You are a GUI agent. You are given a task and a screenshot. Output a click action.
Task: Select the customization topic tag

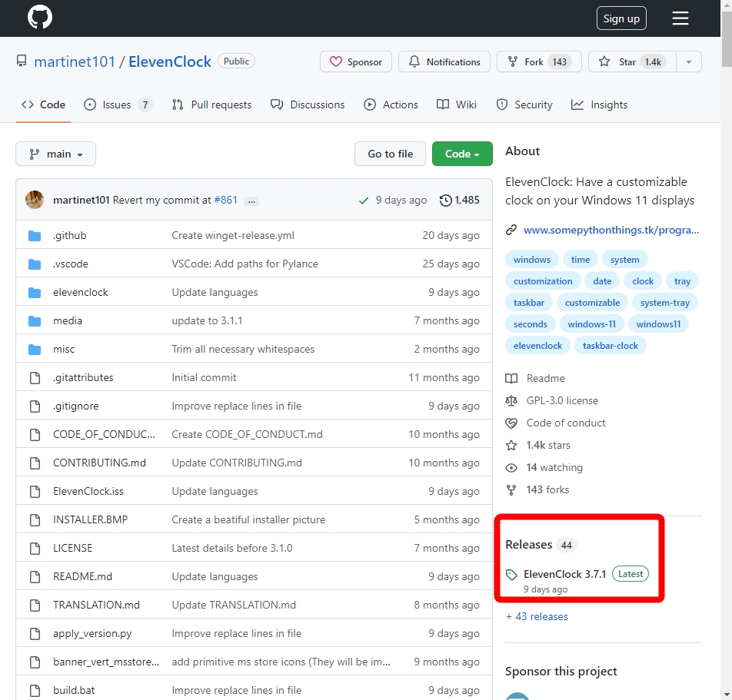[543, 281]
